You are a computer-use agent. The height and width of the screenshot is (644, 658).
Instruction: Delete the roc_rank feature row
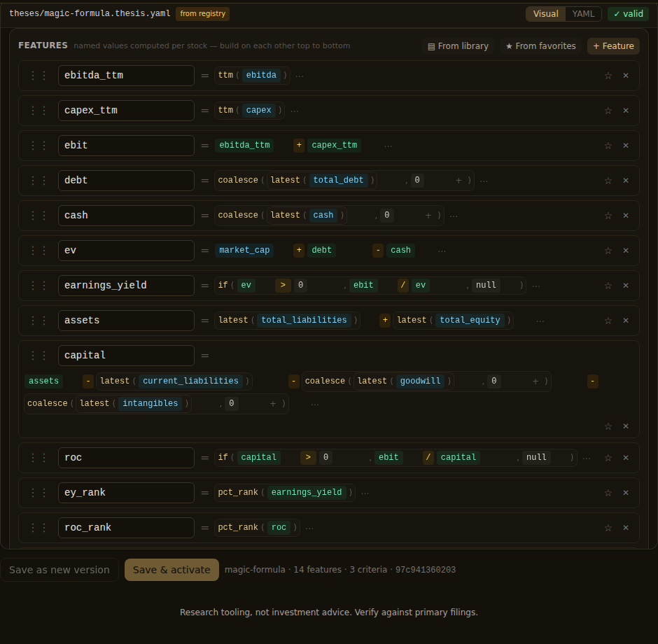click(x=626, y=528)
